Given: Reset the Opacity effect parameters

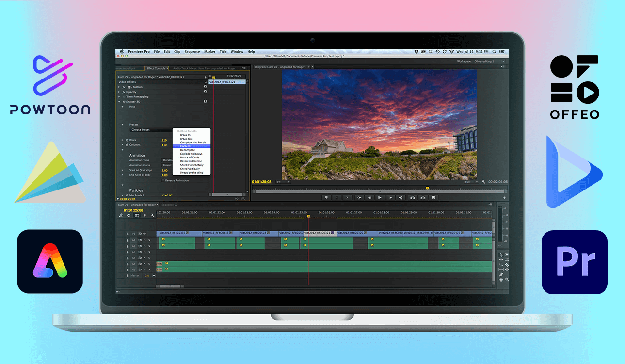Looking at the screenshot, I should click(205, 92).
